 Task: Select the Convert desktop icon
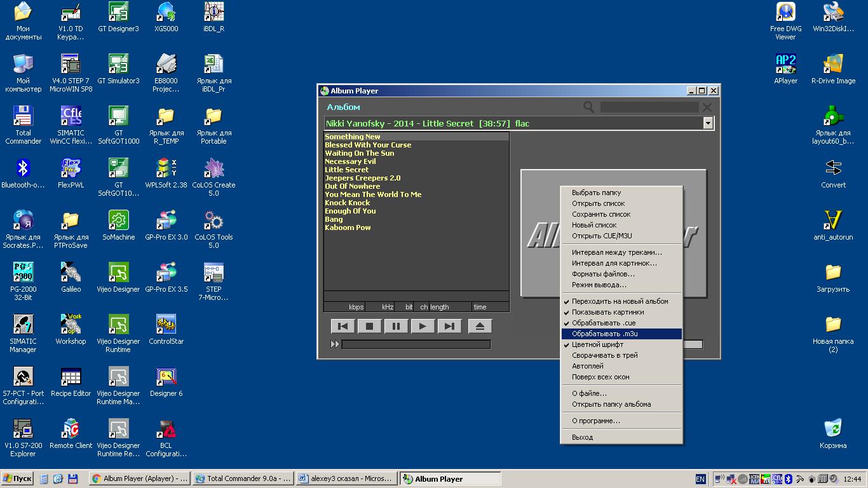pyautogui.click(x=833, y=173)
